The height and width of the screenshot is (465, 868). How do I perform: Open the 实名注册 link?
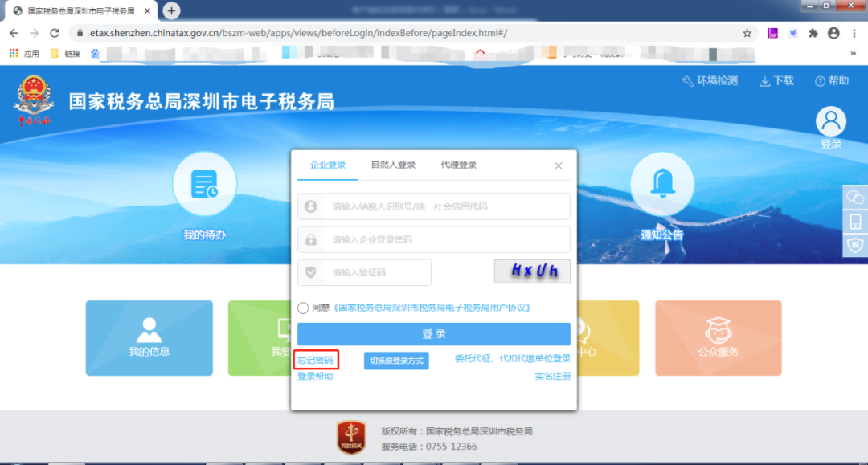pos(552,376)
